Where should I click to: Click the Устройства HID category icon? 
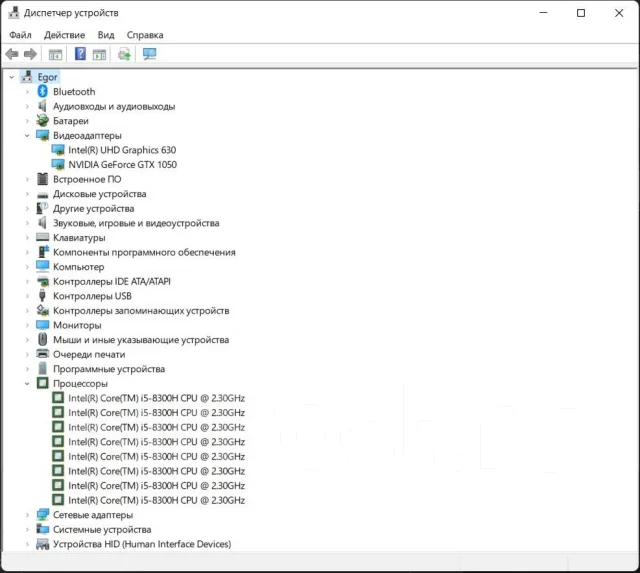click(x=42, y=544)
